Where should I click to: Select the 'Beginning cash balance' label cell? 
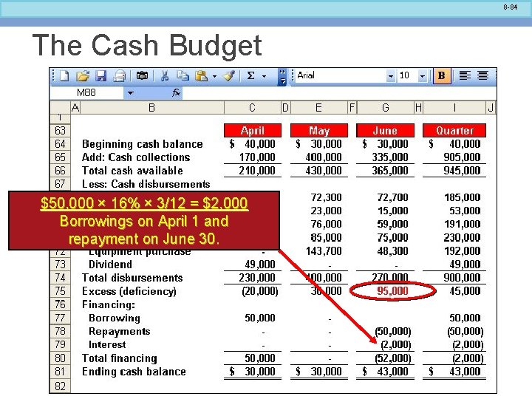pos(143,144)
